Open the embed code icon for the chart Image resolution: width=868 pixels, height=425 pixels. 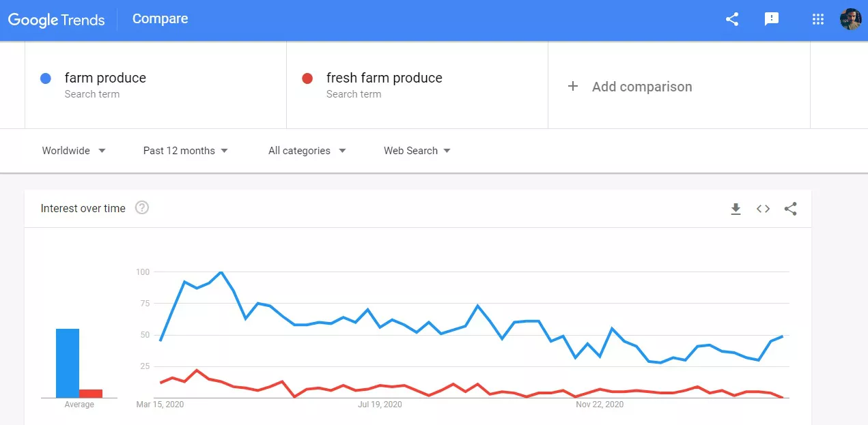[x=763, y=209]
